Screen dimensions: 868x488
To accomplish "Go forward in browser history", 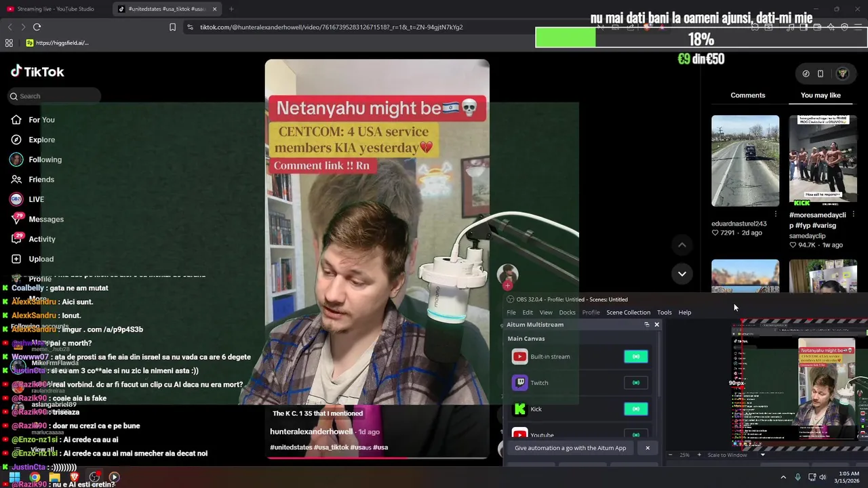I will pos(22,27).
